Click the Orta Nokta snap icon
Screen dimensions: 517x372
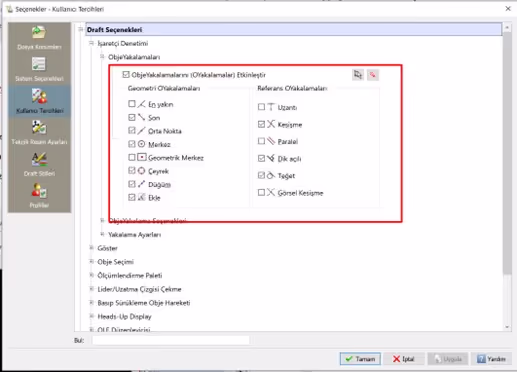pyautogui.click(x=141, y=131)
